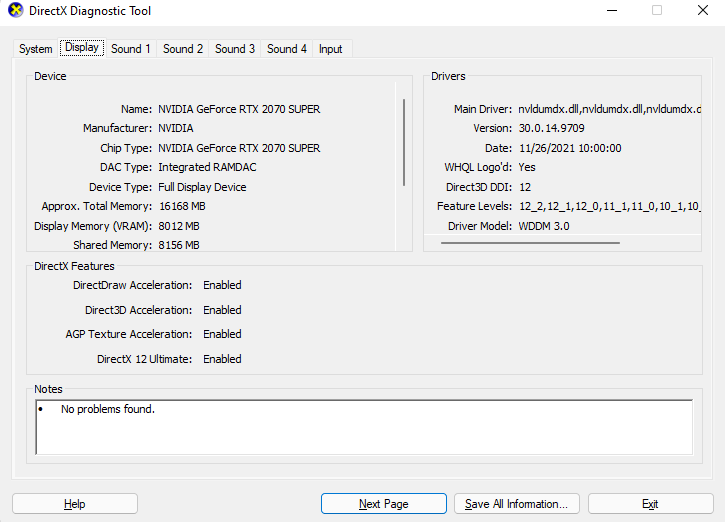Click the Chip Type value text
This screenshot has height=522, width=725.
click(x=239, y=148)
